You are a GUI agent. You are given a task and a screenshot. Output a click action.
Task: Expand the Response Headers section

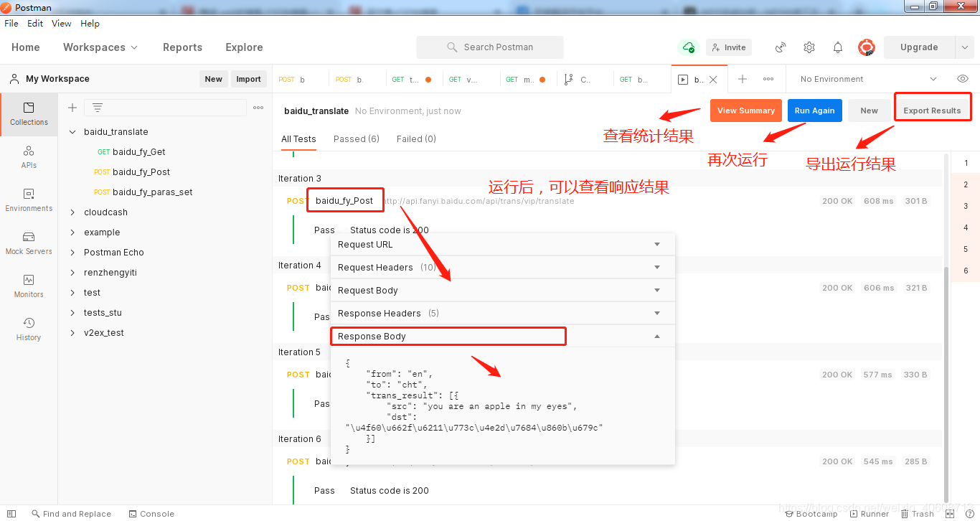503,314
